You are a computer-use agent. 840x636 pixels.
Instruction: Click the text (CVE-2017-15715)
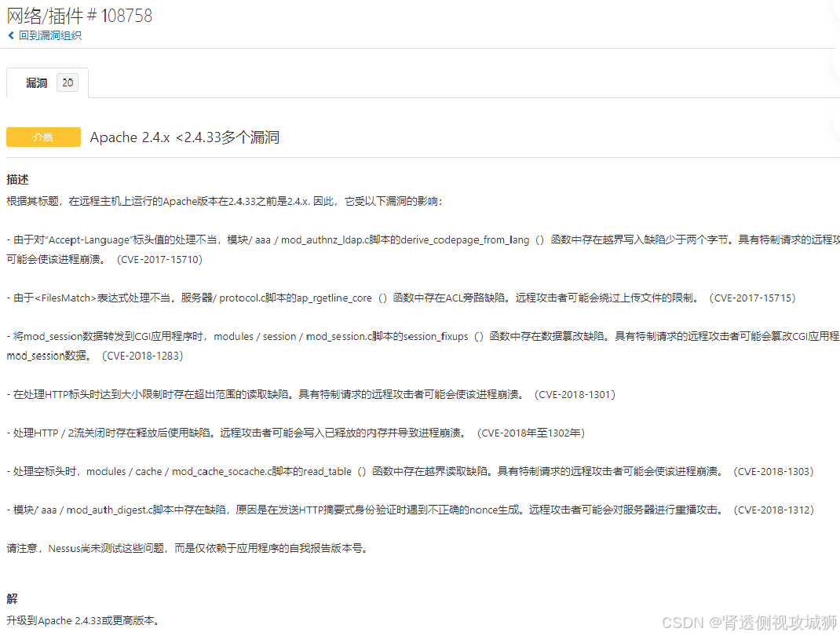pos(752,298)
